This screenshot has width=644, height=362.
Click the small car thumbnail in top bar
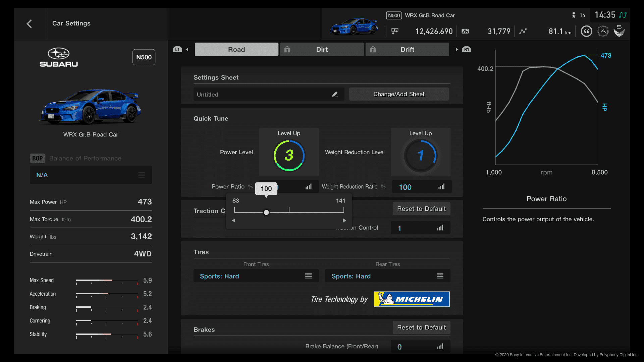tap(354, 26)
